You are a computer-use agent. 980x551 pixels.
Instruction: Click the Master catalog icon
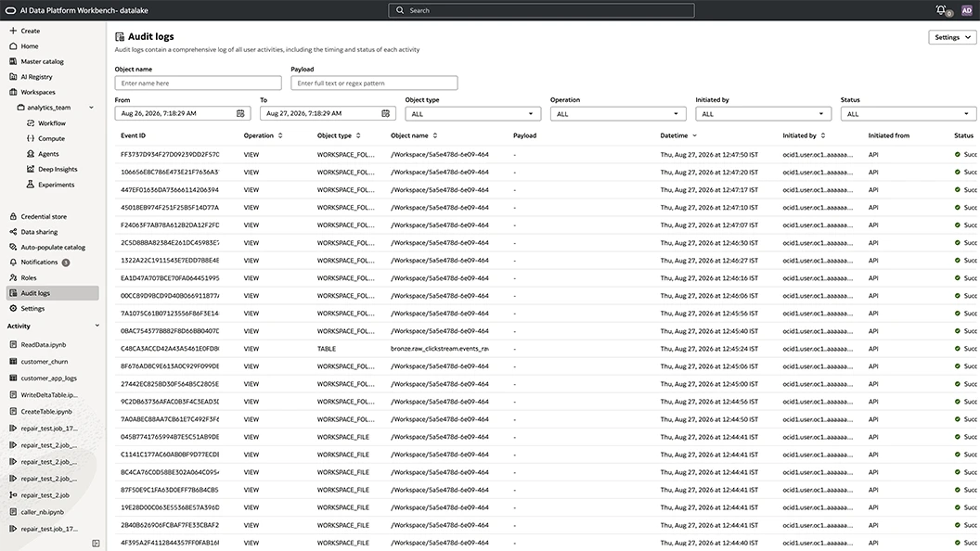[x=13, y=61]
